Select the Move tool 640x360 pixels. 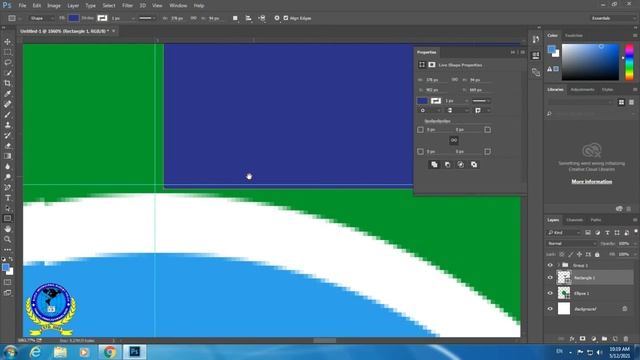click(x=7, y=42)
